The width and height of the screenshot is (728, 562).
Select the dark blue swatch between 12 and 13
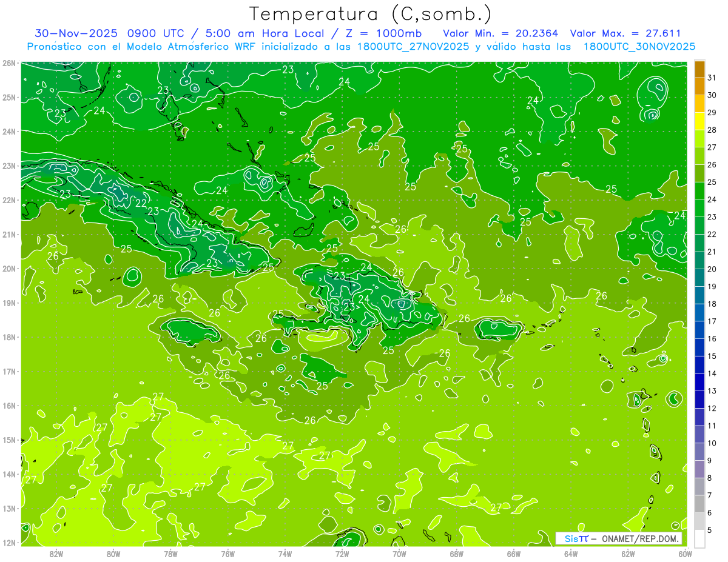click(699, 400)
